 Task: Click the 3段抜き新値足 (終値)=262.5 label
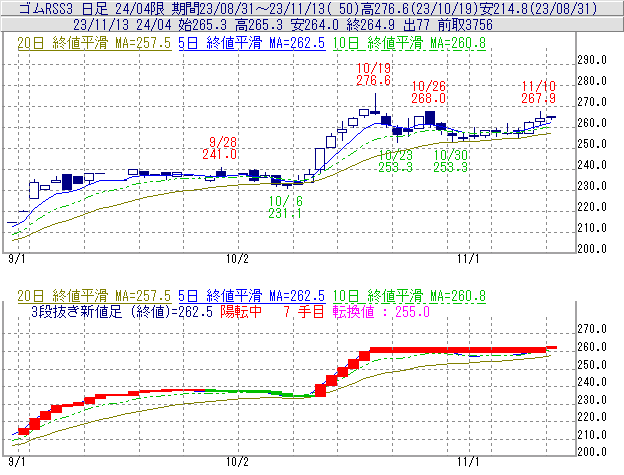122,311
